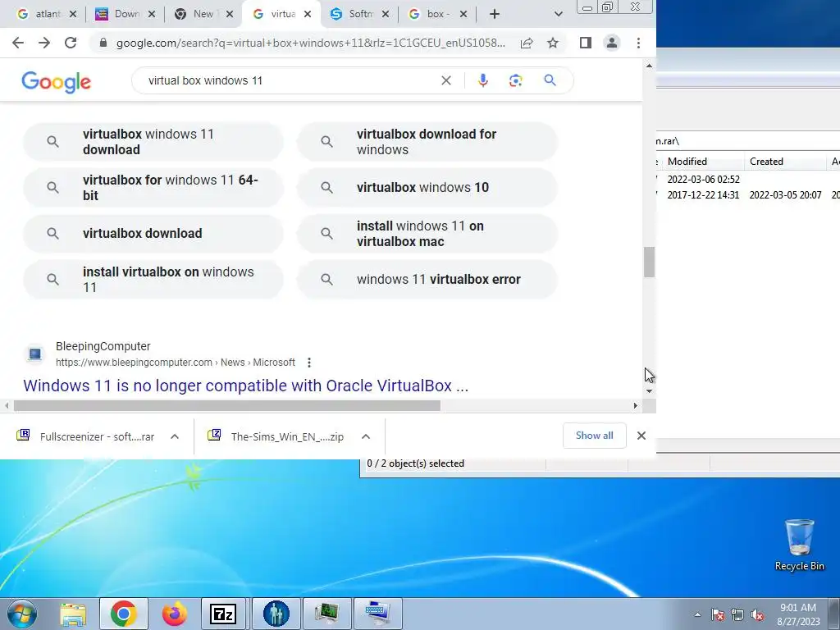This screenshot has width=840, height=630.
Task: Select 2022-03-06 02:52 modified entry
Action: [703, 180]
